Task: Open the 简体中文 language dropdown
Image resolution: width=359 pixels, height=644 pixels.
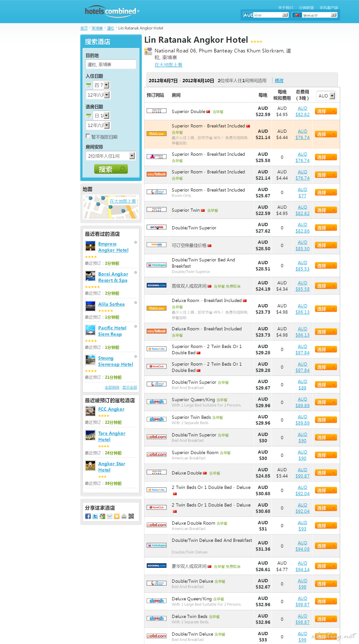Action: point(314,15)
